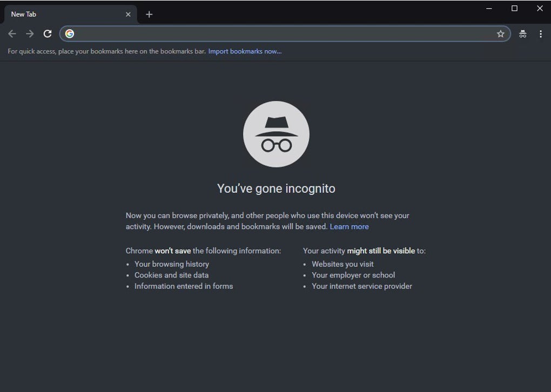
Task: Reload the page with the refresh icon
Action: pyautogui.click(x=48, y=33)
